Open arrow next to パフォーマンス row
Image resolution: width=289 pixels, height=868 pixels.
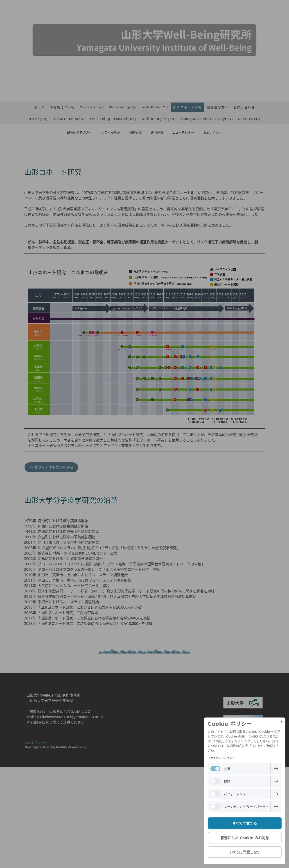(x=276, y=794)
